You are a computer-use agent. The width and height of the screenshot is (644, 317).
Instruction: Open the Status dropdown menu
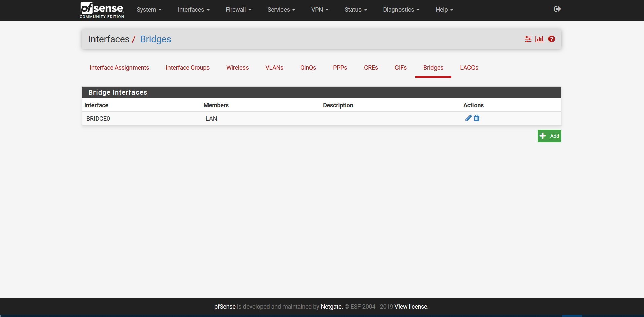[355, 10]
